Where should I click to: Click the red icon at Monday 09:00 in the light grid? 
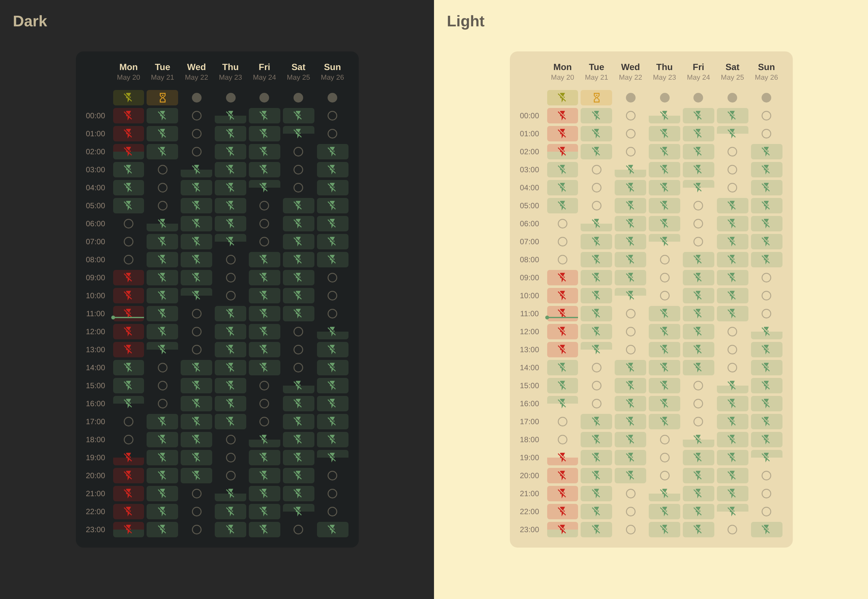coord(562,277)
